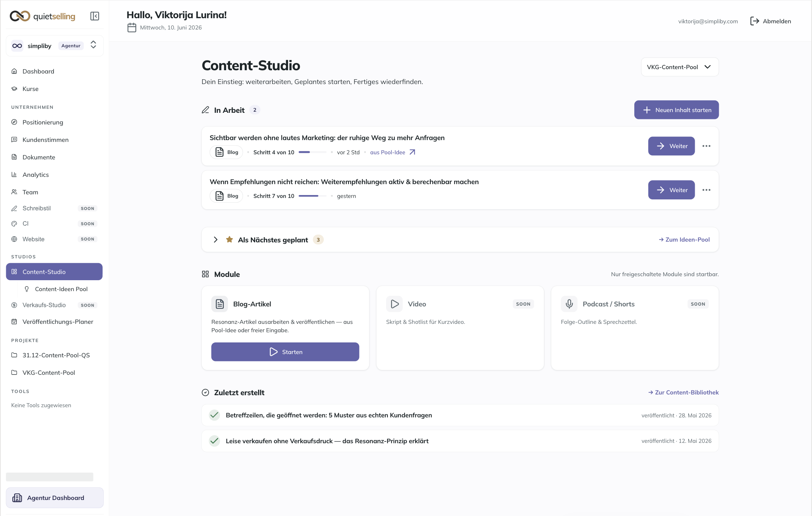812x516 pixels.
Task: Open Analytics in the sidebar
Action: pyautogui.click(x=54, y=175)
